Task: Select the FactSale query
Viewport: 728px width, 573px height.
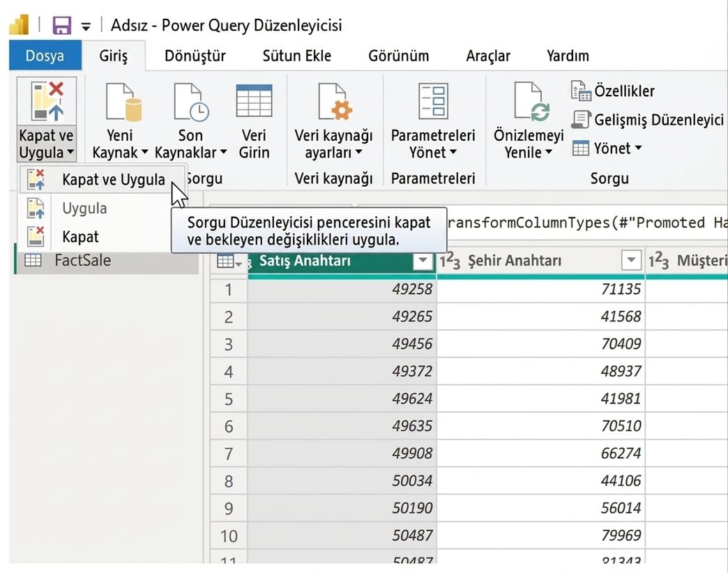Action: click(107, 260)
